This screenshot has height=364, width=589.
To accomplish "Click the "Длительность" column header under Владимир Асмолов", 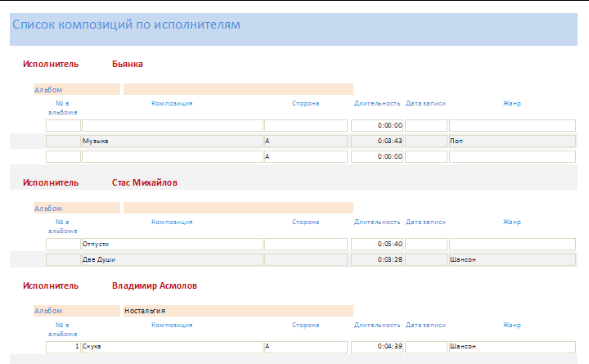I will click(x=377, y=325).
